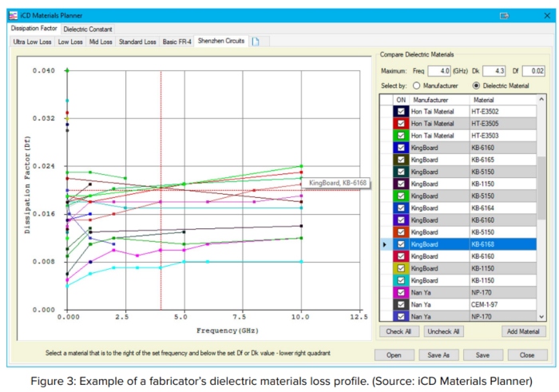Disable the HT-E3503 material checkbox
This screenshot has width=559, height=392.
pyautogui.click(x=401, y=136)
